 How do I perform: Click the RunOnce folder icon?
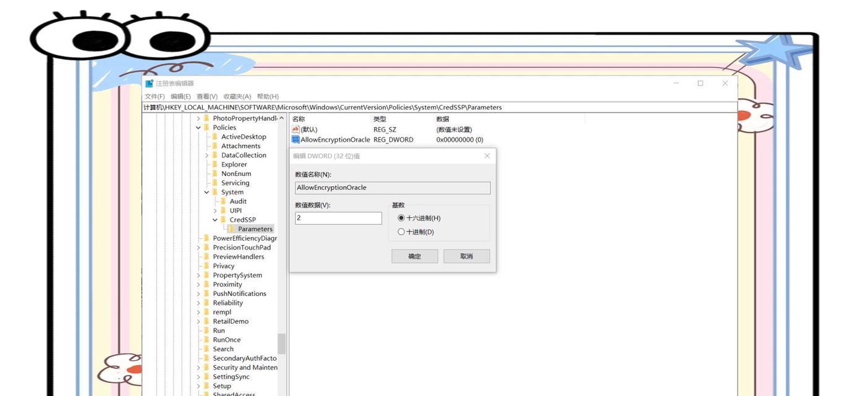point(207,340)
